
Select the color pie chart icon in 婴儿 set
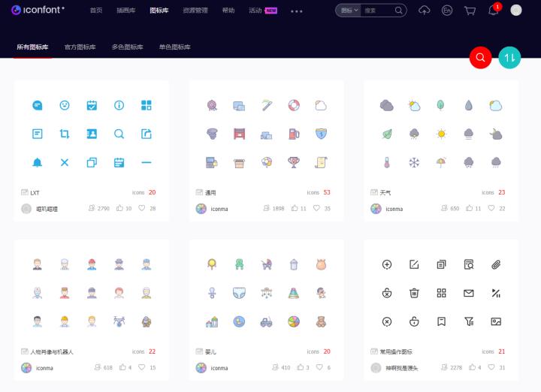pyautogui.click(x=294, y=321)
